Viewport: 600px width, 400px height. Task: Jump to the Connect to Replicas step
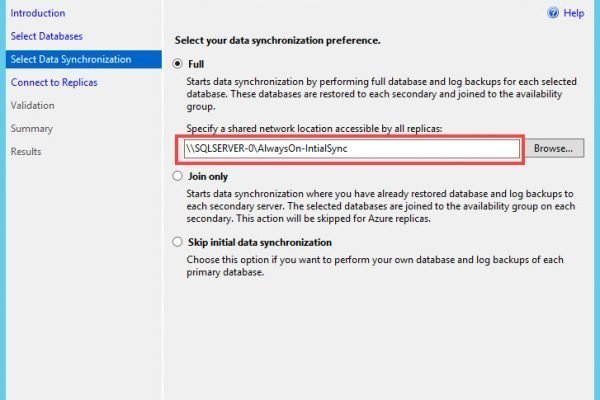pyautogui.click(x=55, y=82)
